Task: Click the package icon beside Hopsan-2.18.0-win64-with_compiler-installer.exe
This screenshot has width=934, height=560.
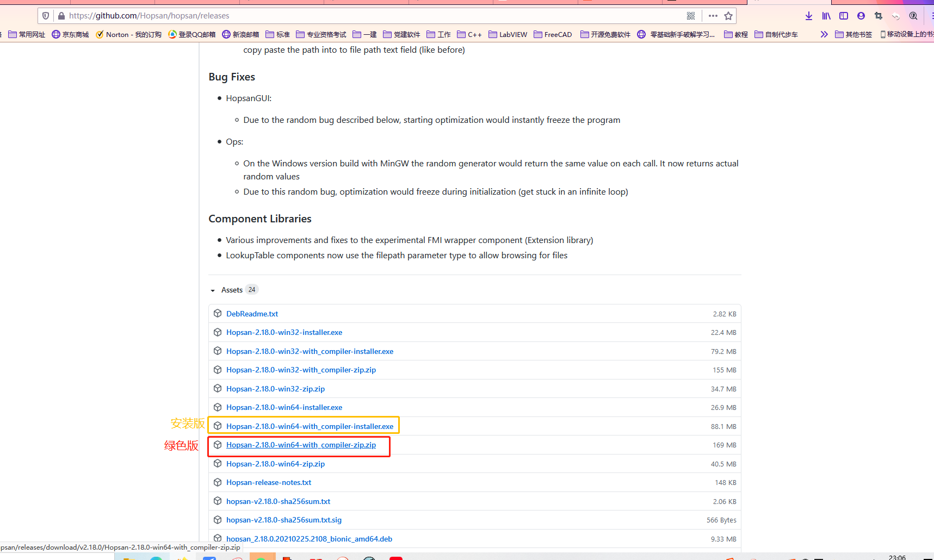Action: click(x=218, y=426)
